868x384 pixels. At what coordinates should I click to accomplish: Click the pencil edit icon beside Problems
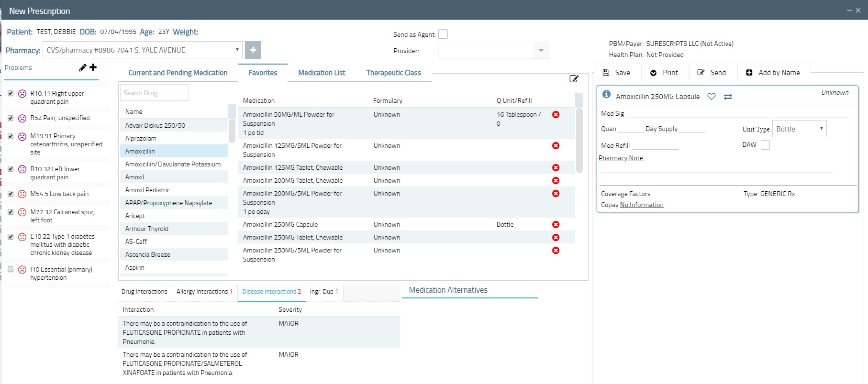point(82,67)
